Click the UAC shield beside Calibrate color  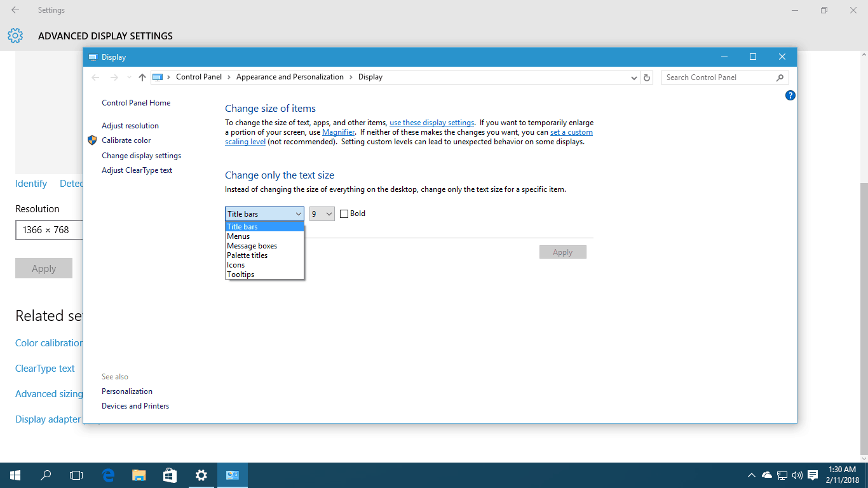coord(92,140)
